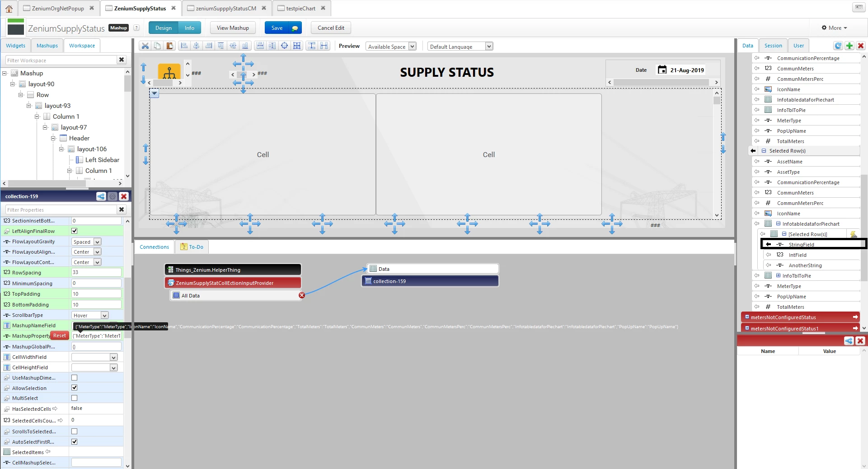Switch to the testpieChart tab
Screen dimensions: 868x469
click(300, 8)
